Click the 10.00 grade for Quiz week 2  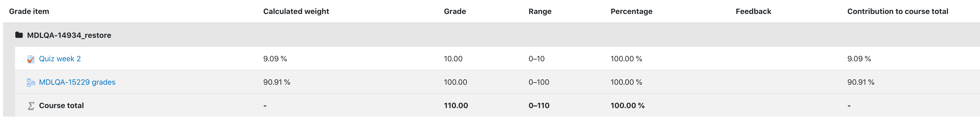pyautogui.click(x=453, y=59)
